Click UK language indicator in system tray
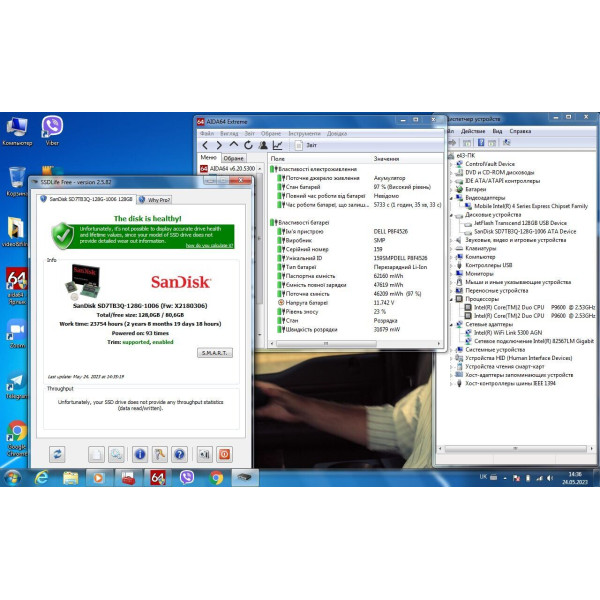The height and width of the screenshot is (600, 600). pos(483,476)
